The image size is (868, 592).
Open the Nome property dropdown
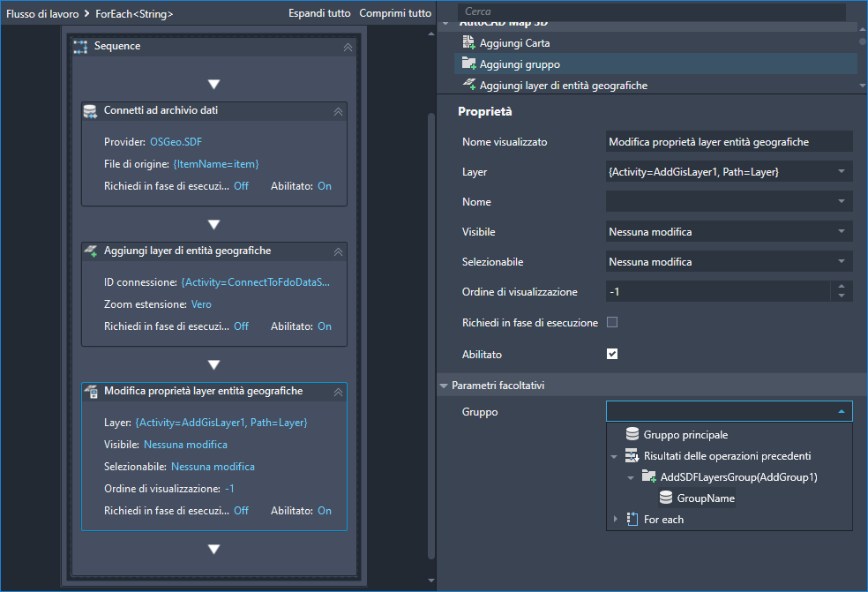pos(842,201)
